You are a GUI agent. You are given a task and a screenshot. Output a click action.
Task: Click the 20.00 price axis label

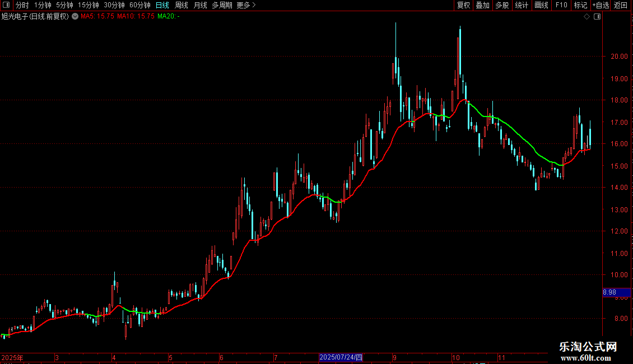click(619, 57)
